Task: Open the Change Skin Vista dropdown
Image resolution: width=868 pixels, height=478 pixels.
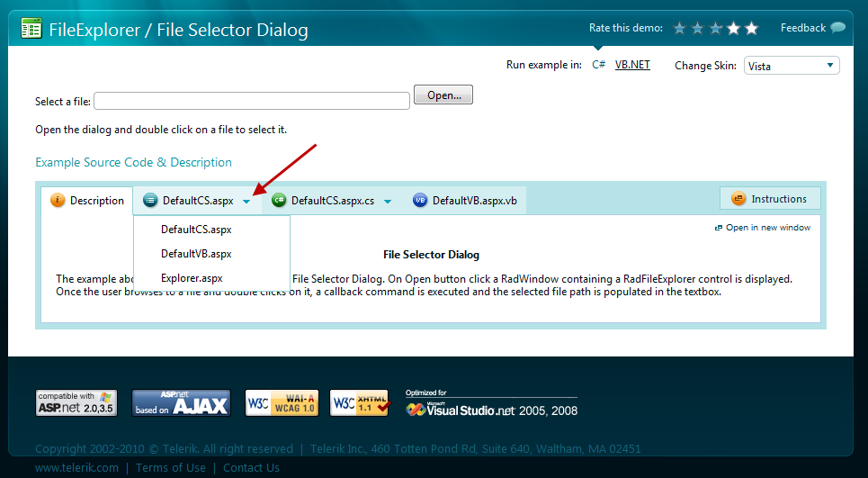Action: (792, 66)
